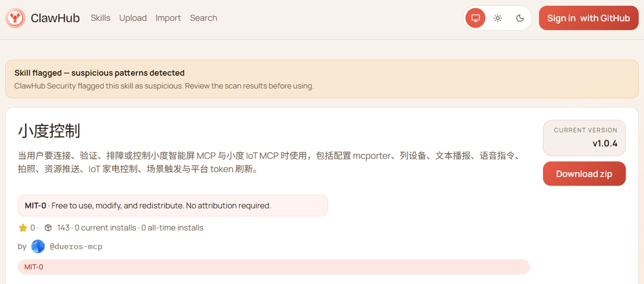Image resolution: width=644 pixels, height=284 pixels.
Task: Navigate to the Import section
Action: [168, 18]
